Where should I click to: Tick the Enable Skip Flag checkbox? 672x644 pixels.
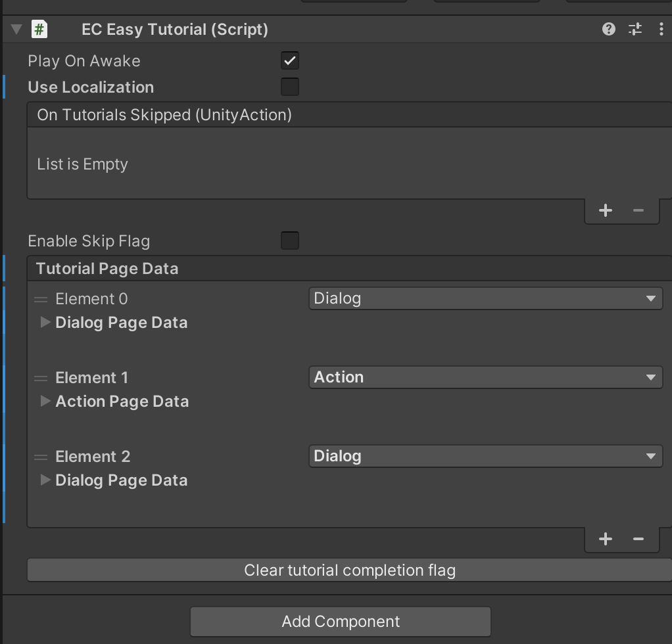290,241
